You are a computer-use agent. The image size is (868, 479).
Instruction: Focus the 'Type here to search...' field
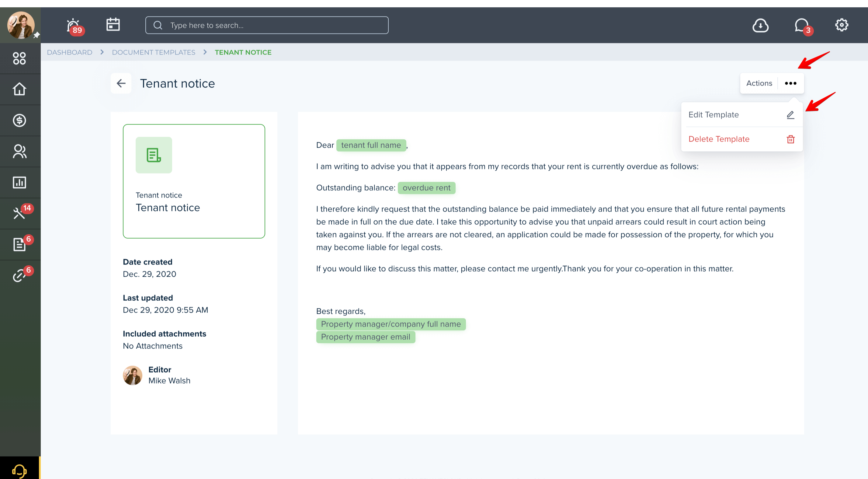coord(267,25)
